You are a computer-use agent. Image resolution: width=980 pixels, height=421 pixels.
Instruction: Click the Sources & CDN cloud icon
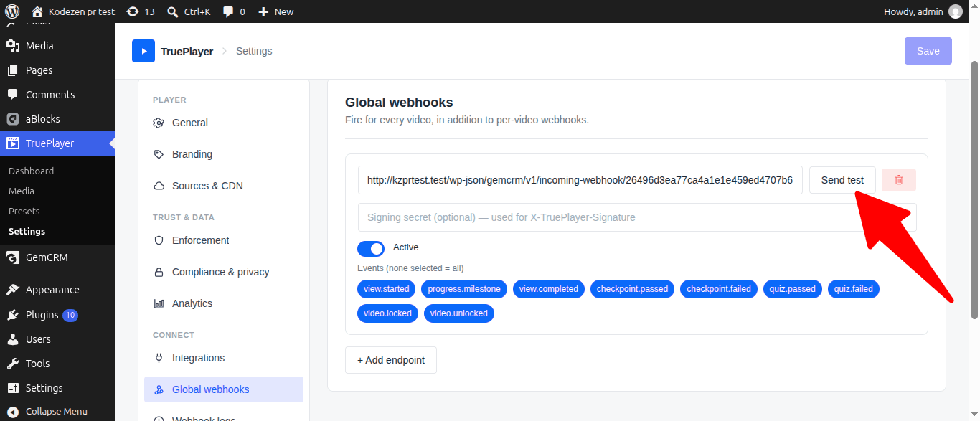(x=159, y=186)
